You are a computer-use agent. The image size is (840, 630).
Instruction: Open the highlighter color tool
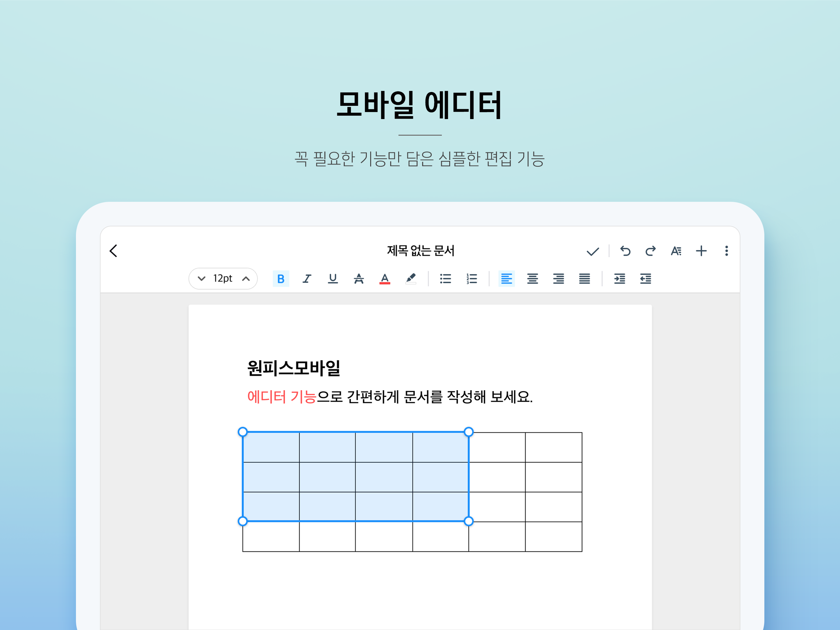tap(410, 279)
